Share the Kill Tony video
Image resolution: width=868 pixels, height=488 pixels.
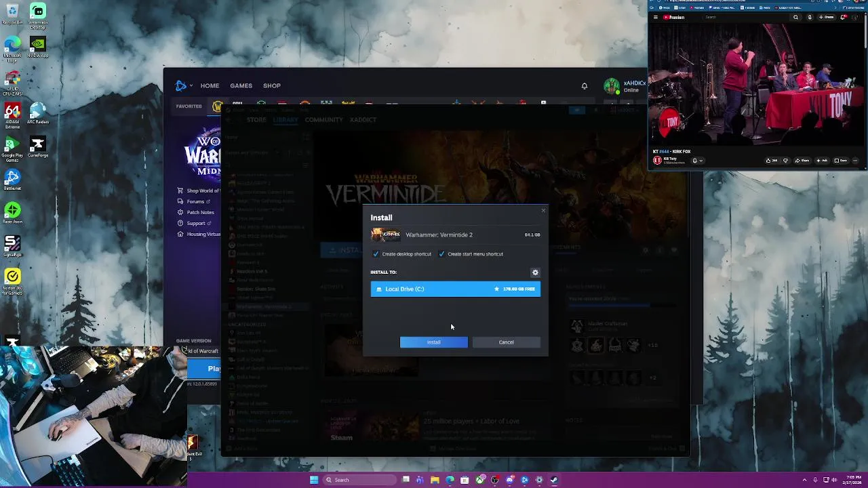[x=803, y=161]
